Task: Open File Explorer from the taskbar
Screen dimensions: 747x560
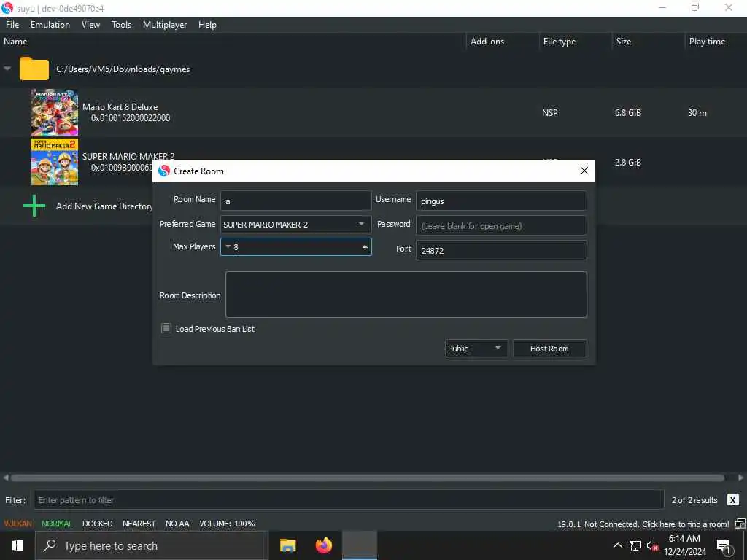Action: (x=287, y=545)
